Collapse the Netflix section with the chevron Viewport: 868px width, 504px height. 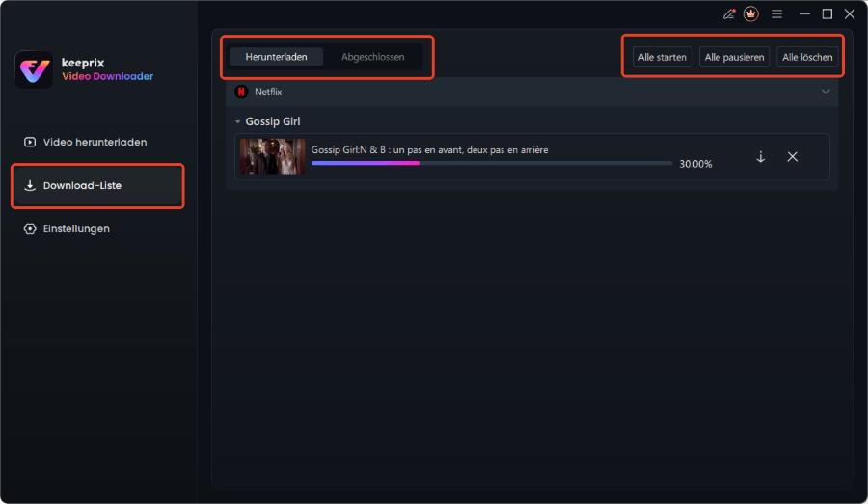tap(826, 92)
